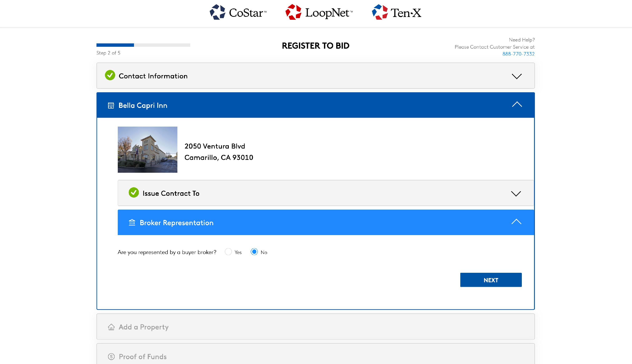Click the LoopNet logo
Screen dimensions: 632x364
(319, 12)
